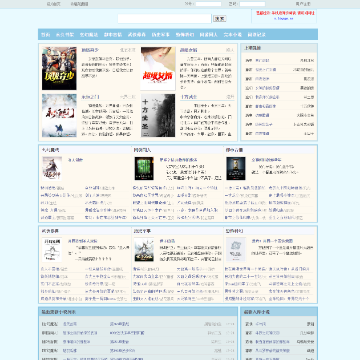The image size is (360, 360).
Task: Open the 超级女婿 book cover
Action: (158, 68)
